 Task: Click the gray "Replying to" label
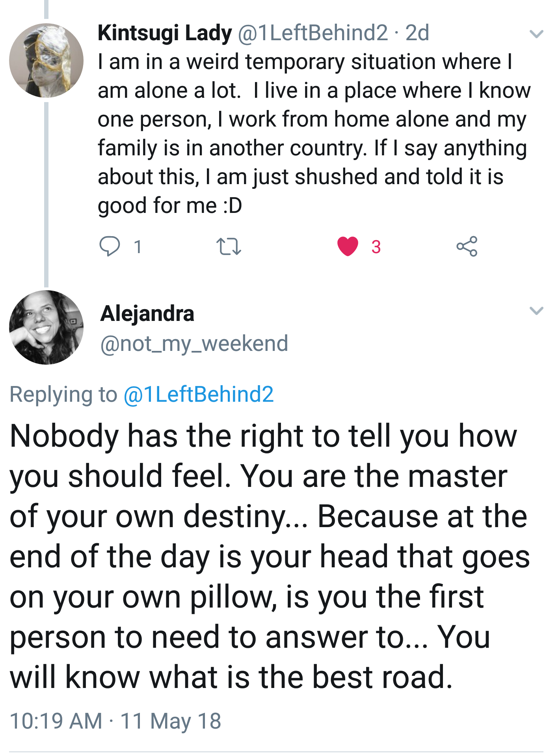63,394
